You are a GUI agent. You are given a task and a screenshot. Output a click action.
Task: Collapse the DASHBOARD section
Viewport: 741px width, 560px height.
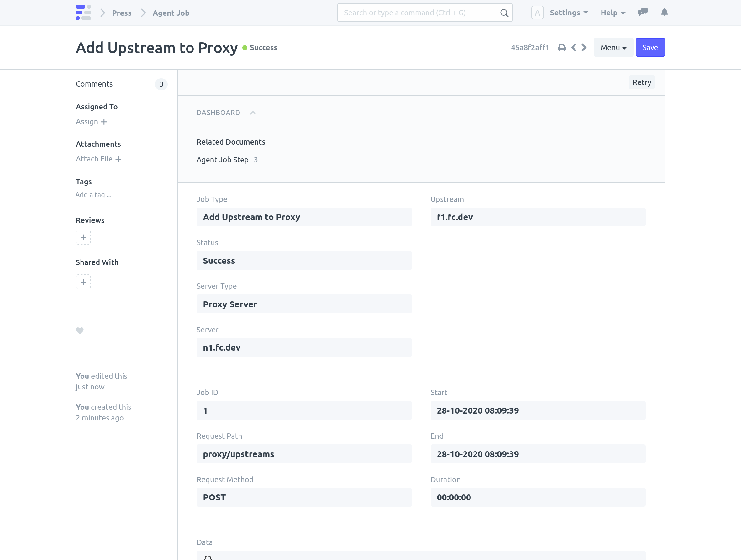coord(253,113)
